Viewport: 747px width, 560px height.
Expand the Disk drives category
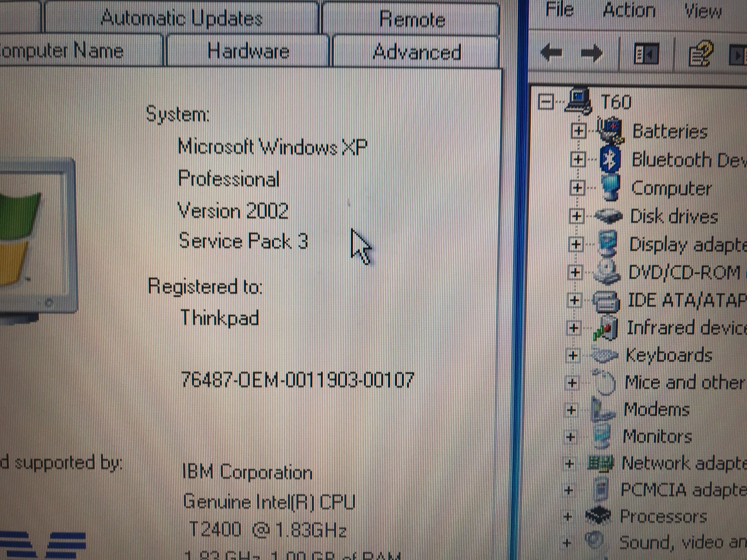coord(576,216)
